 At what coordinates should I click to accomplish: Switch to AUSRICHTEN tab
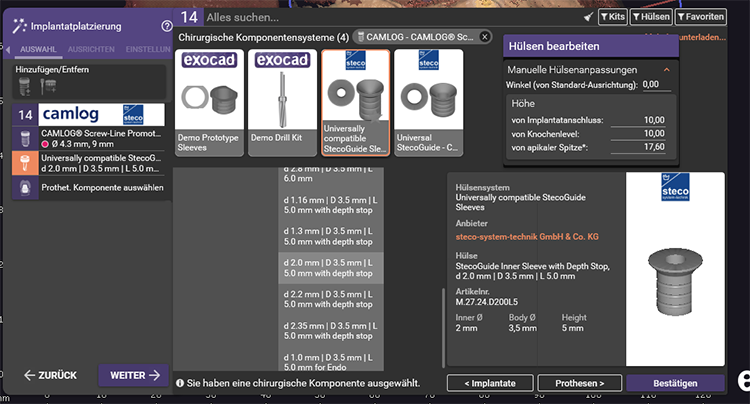(x=91, y=50)
